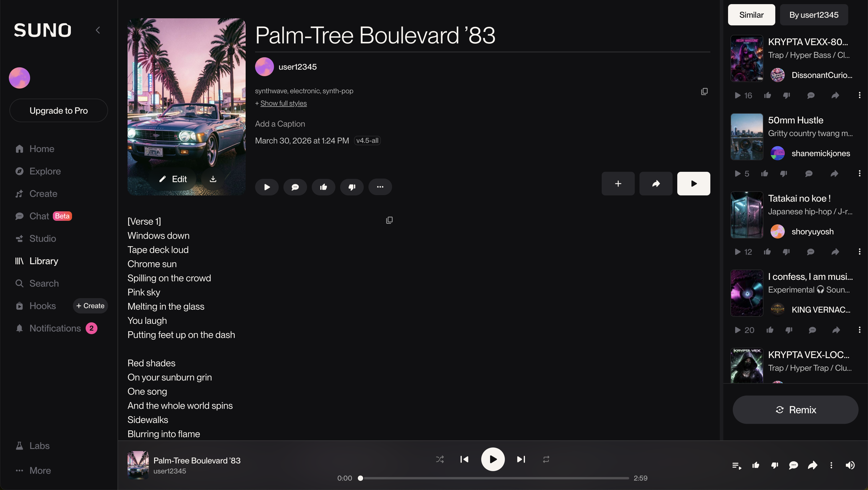Share the song using arrow button
This screenshot has width=868, height=490.
point(655,184)
